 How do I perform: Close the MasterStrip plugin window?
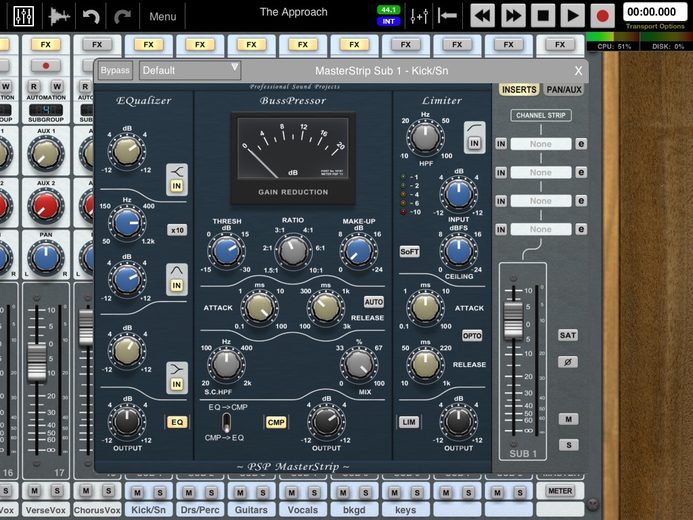pos(578,71)
